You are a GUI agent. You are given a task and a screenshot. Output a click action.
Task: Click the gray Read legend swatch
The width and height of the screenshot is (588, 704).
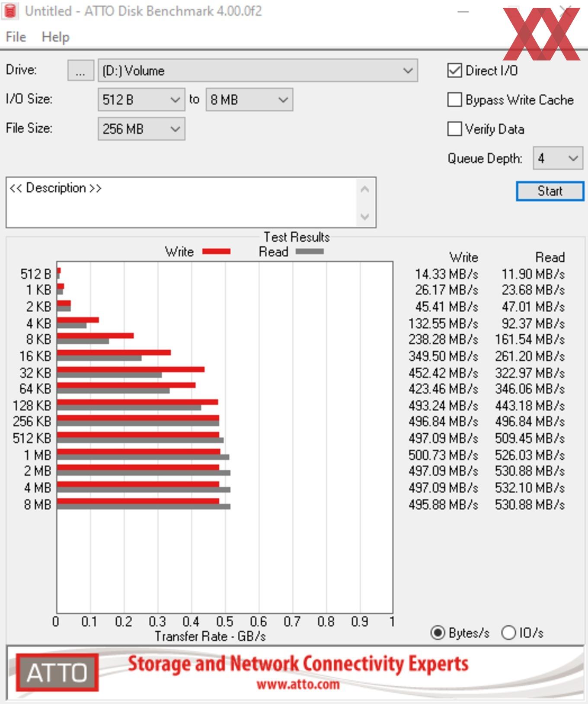310,252
